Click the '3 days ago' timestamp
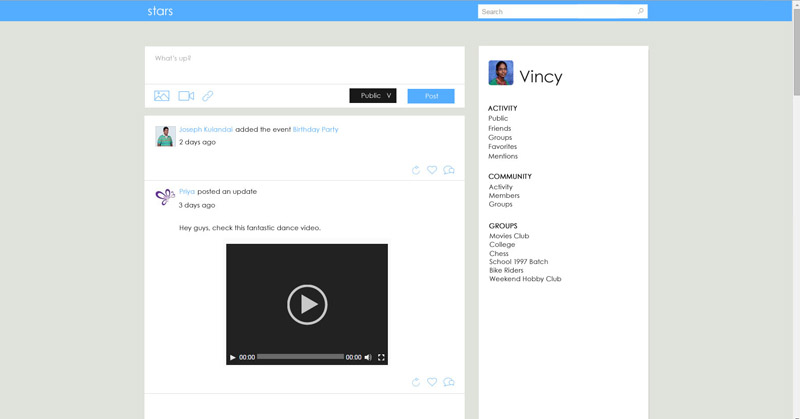 (197, 205)
